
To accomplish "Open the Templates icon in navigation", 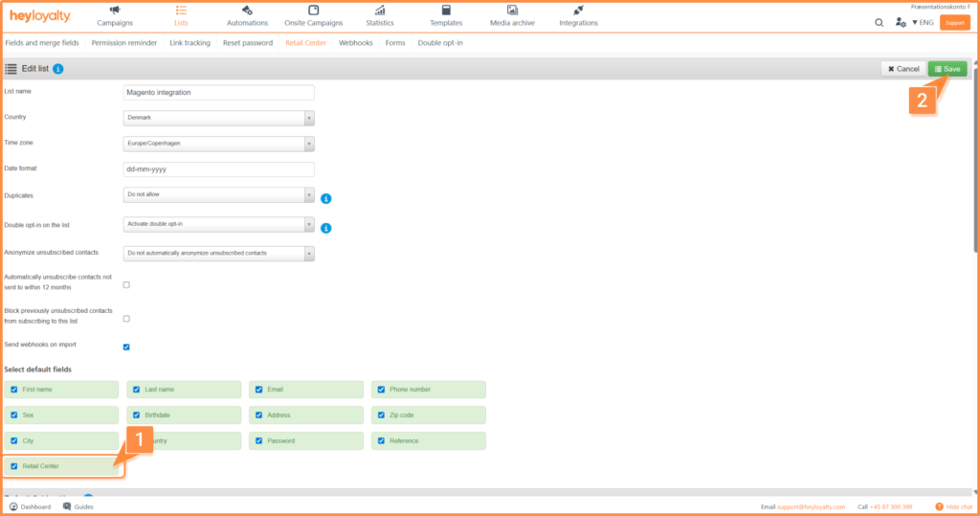I will click(x=446, y=10).
